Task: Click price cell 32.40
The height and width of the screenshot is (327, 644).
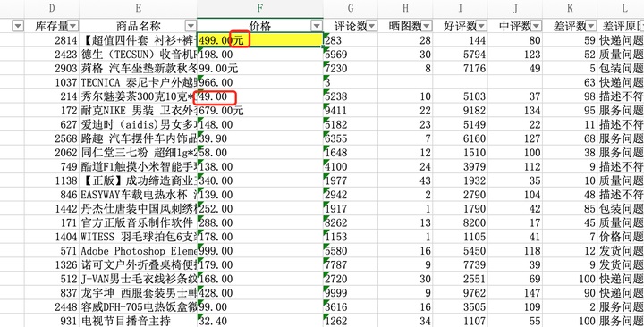Action: tap(260, 321)
